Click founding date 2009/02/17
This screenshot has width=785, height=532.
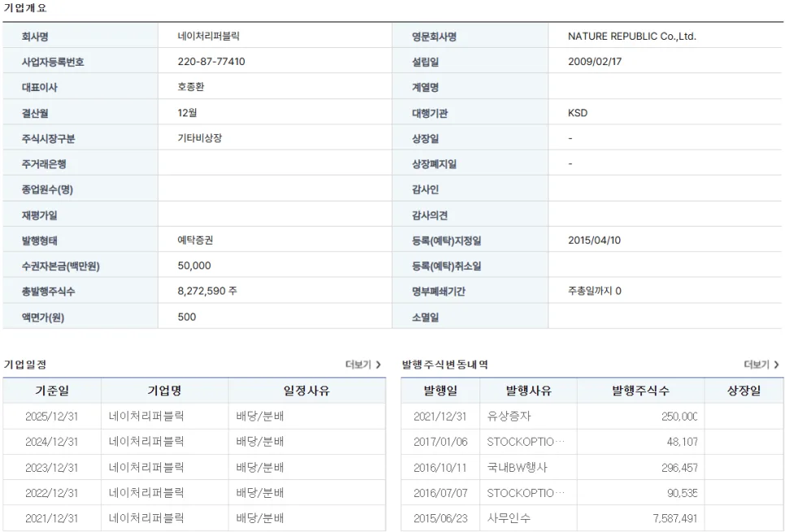pyautogui.click(x=595, y=62)
